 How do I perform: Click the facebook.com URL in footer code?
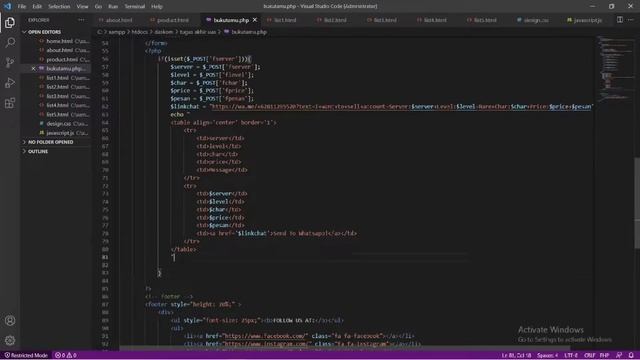pos(265,336)
